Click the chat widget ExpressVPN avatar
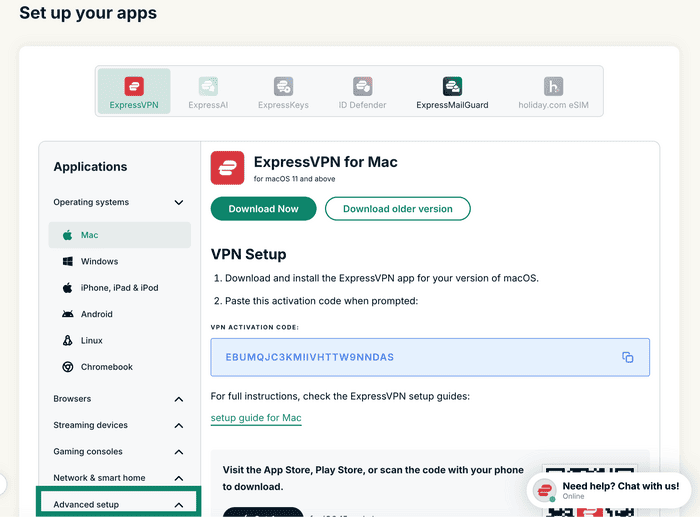 [x=545, y=490]
